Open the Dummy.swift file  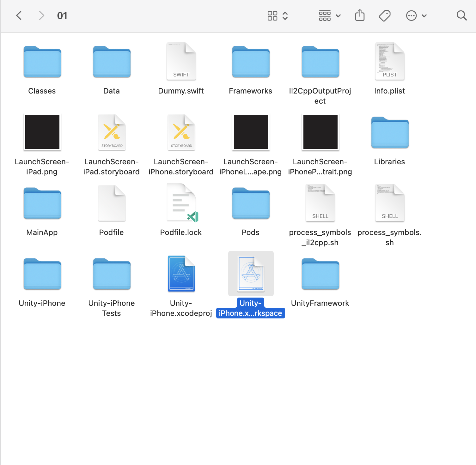(181, 61)
